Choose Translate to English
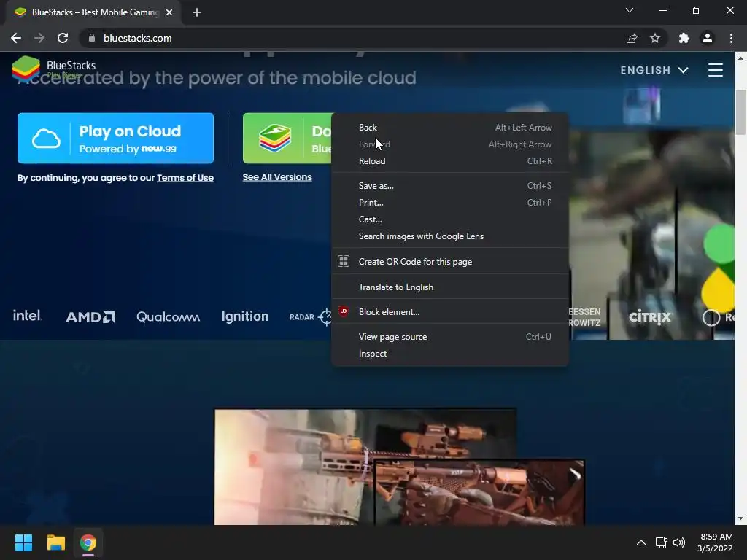The image size is (747, 560). click(449, 287)
